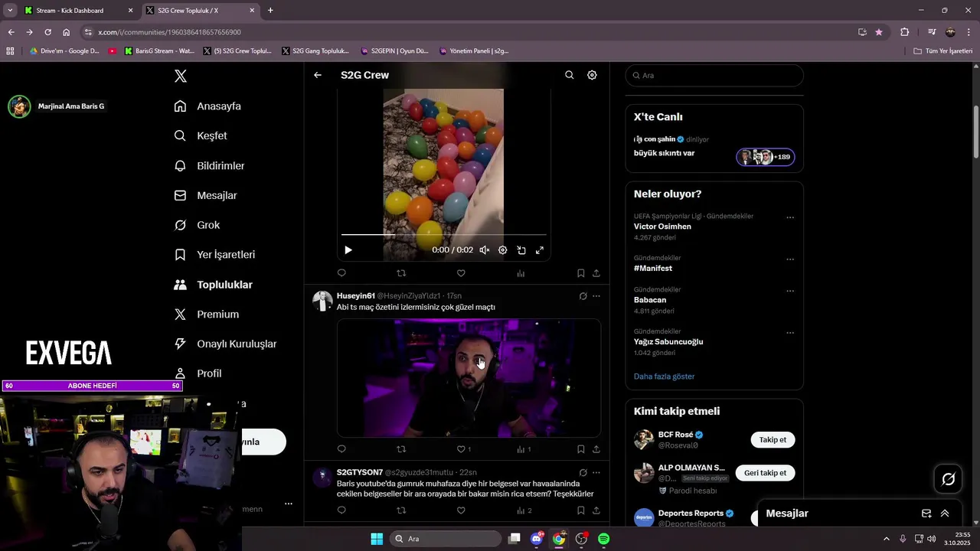Open more options on Huseyin61's post
Viewport: 980px width, 551px height.
(x=596, y=296)
